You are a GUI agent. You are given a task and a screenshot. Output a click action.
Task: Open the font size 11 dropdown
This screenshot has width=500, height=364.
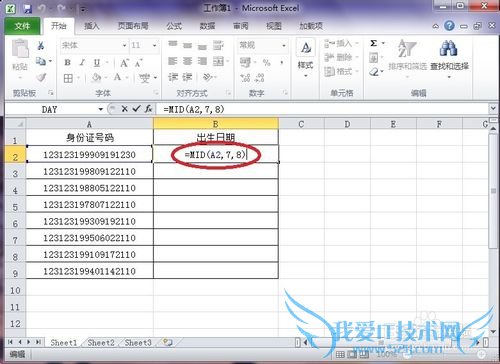pos(155,45)
